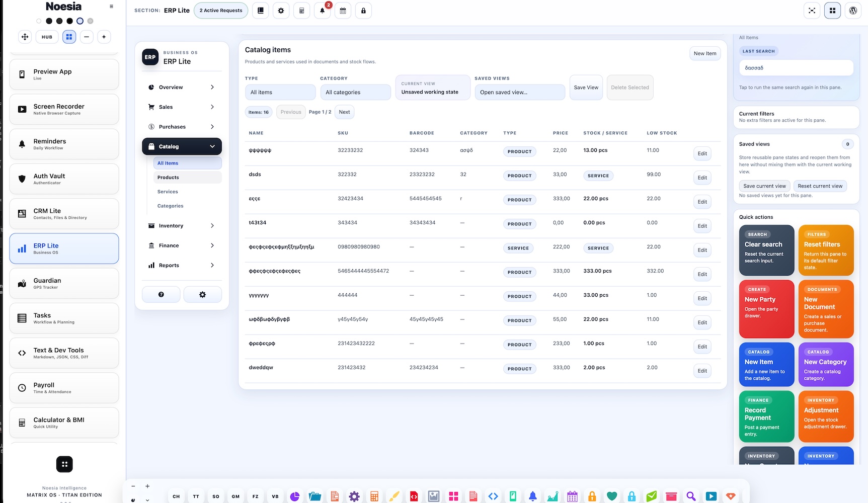
Task: Open the book icon in top toolbar
Action: [x=260, y=11]
